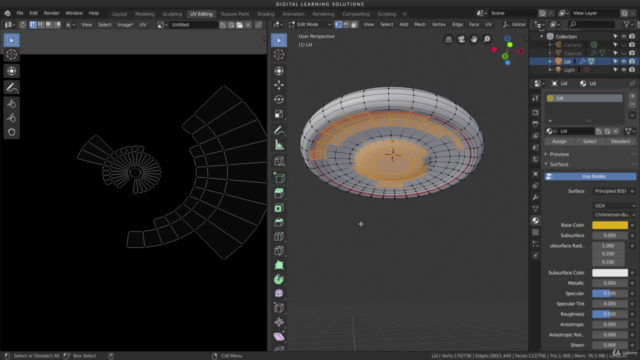Open the Render menu

tap(51, 13)
